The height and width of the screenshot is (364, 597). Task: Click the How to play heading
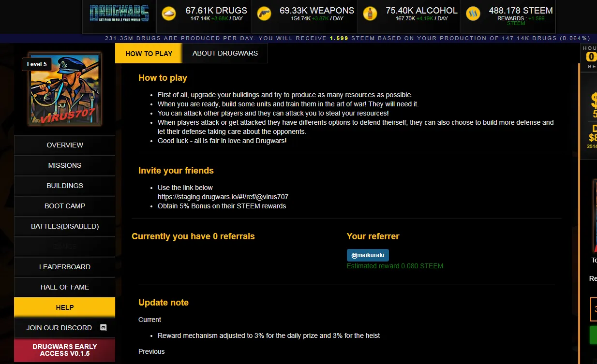click(163, 78)
